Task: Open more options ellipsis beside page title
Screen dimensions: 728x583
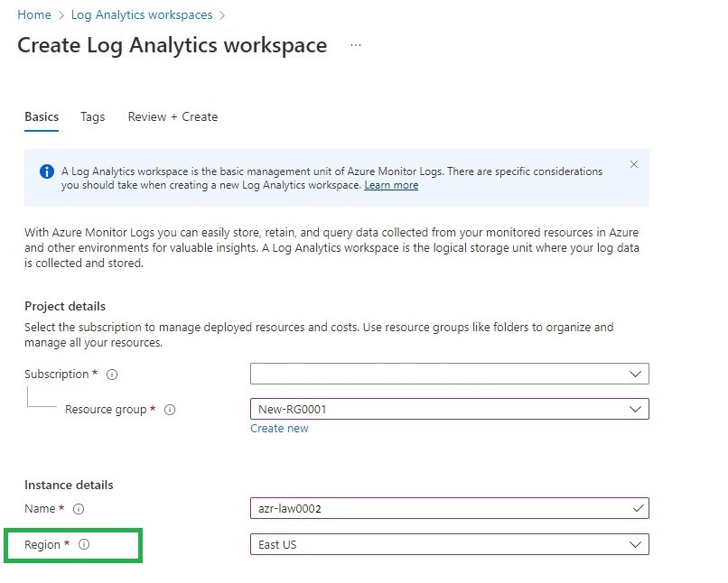Action: [356, 45]
